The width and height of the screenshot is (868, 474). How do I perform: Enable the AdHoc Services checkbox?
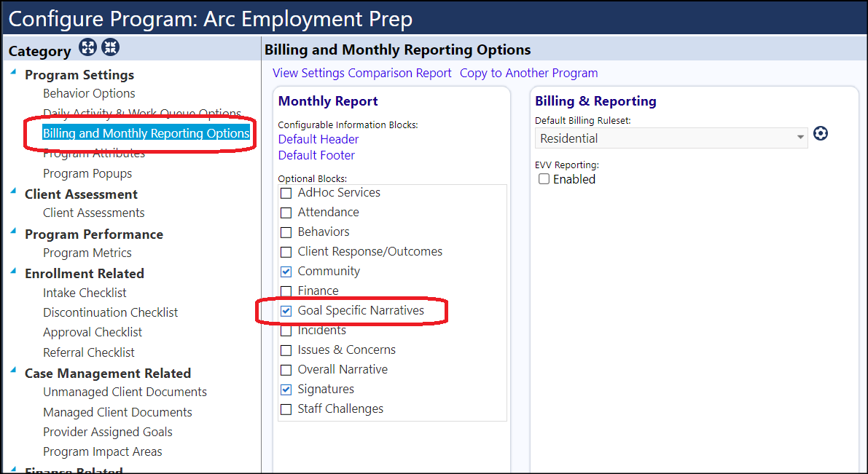pos(286,193)
